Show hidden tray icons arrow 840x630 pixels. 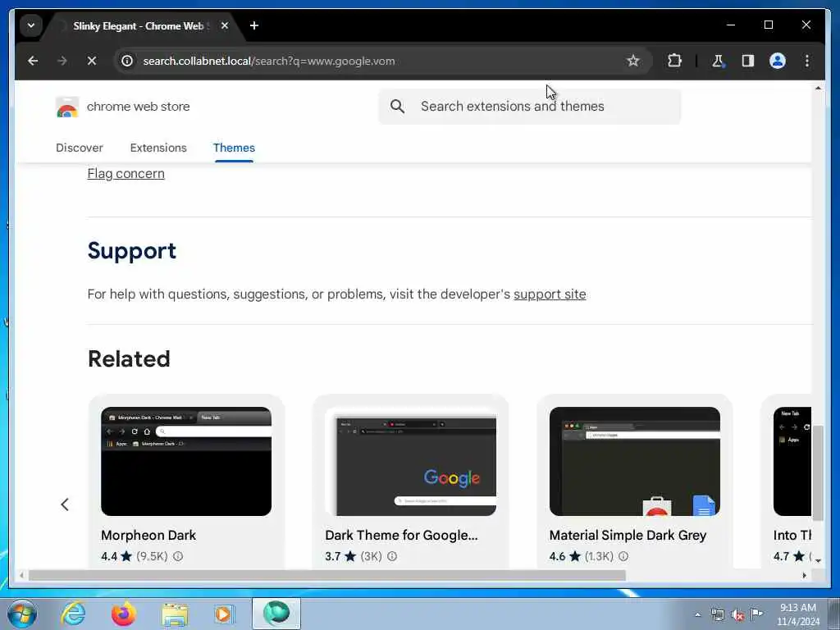click(x=697, y=615)
